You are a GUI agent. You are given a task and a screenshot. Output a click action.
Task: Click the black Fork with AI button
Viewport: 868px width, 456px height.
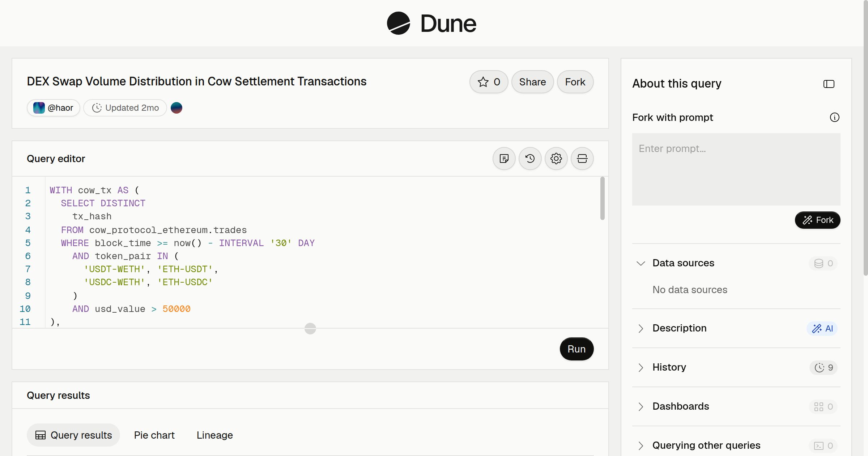coord(818,220)
